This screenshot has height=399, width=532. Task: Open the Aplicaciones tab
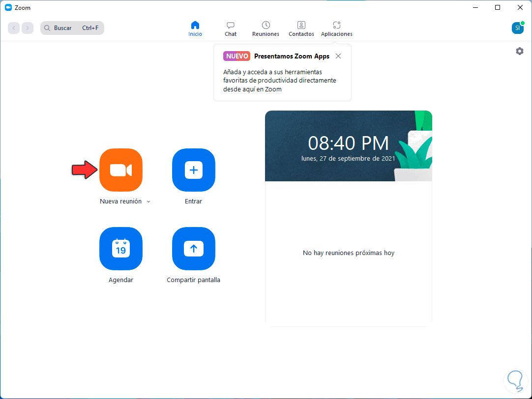pyautogui.click(x=337, y=29)
